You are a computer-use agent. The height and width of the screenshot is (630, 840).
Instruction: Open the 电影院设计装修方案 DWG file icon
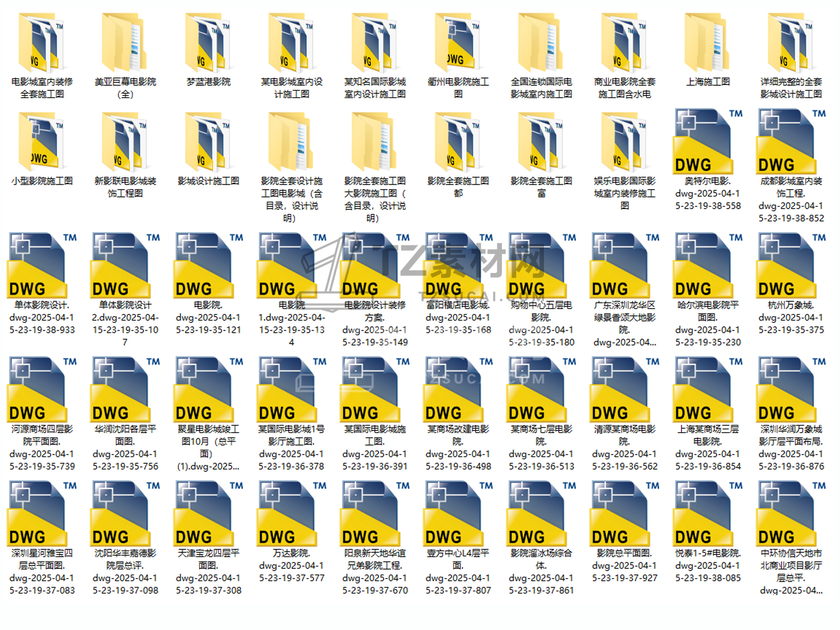tap(375, 265)
